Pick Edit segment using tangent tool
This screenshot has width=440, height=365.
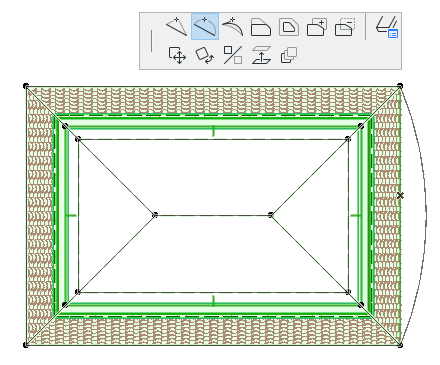[233, 27]
